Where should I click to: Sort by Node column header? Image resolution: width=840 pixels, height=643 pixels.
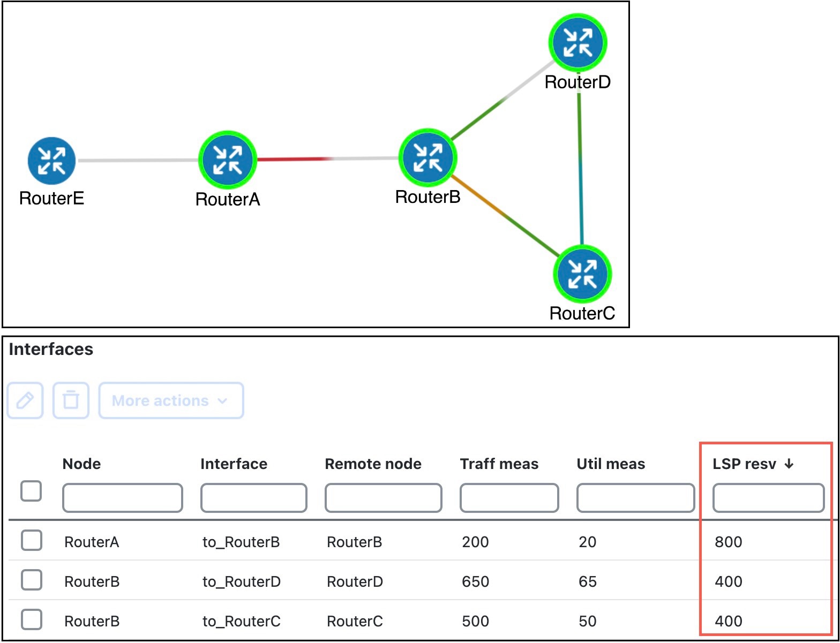81,464
